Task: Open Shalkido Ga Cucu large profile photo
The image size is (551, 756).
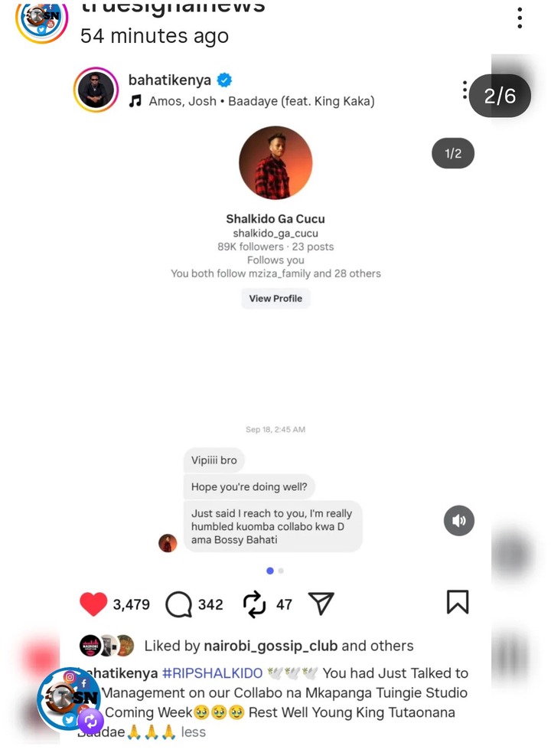Action: point(275,163)
